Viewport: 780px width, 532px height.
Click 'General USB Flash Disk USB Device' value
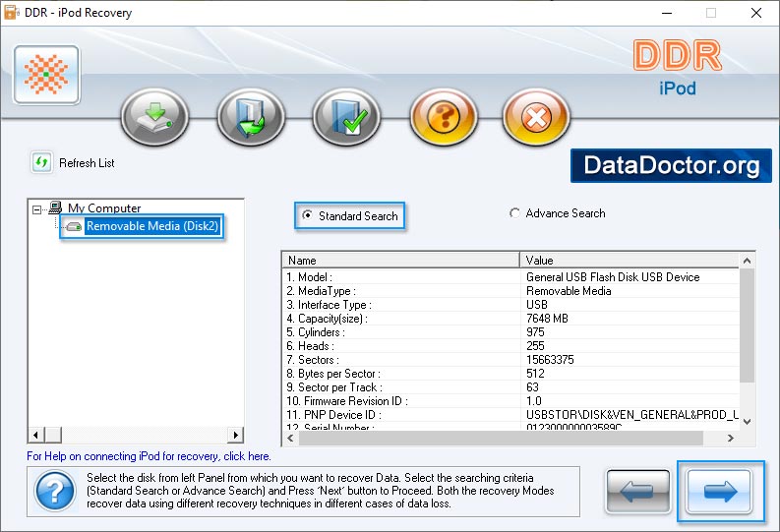point(613,277)
